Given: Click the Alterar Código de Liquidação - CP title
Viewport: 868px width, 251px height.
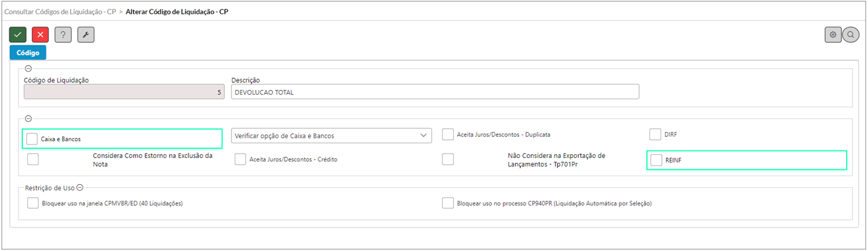Looking at the screenshot, I should pos(176,12).
